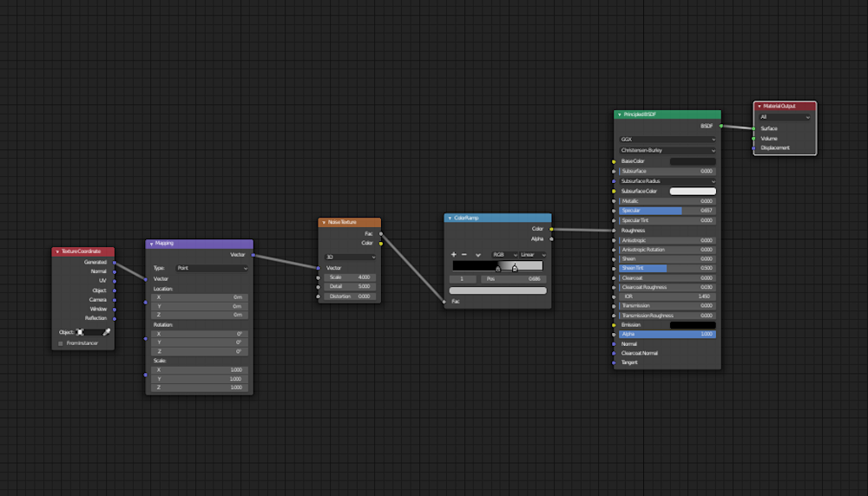Click the Camera output socket on Texture Coordinate
Viewport: 868px width, 496px height.
pos(115,300)
